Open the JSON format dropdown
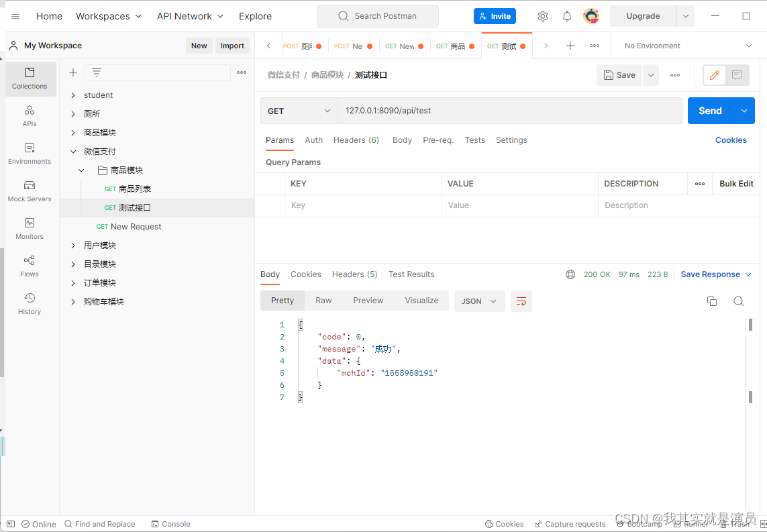Image resolution: width=767 pixels, height=532 pixels. [479, 301]
